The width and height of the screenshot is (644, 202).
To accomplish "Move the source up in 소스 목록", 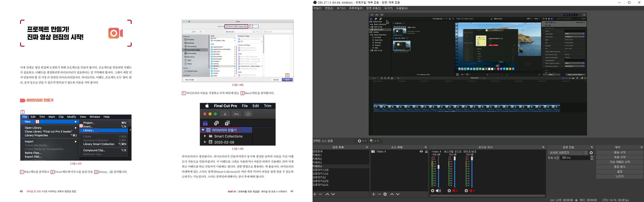I will coord(392,194).
